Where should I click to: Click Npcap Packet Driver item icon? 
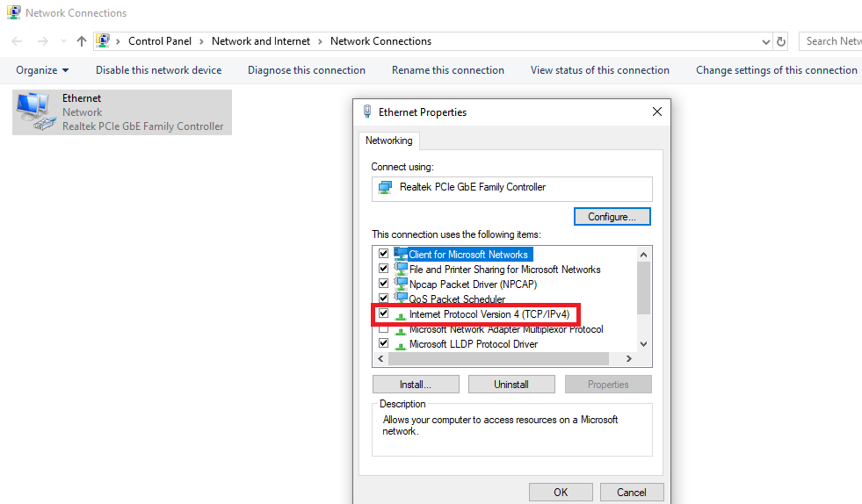click(401, 283)
